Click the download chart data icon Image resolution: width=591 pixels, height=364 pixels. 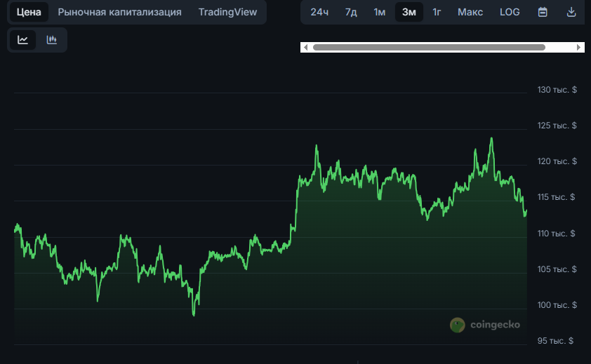(571, 12)
